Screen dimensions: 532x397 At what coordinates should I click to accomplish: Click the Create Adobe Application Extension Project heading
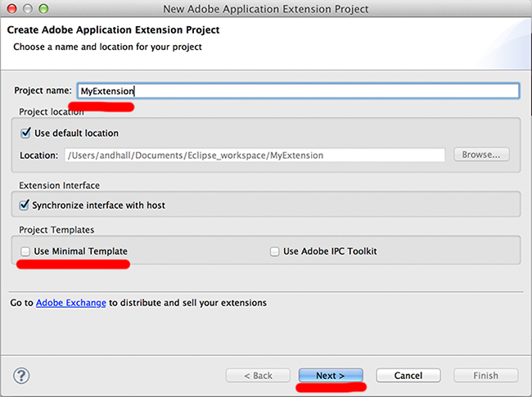(x=113, y=29)
